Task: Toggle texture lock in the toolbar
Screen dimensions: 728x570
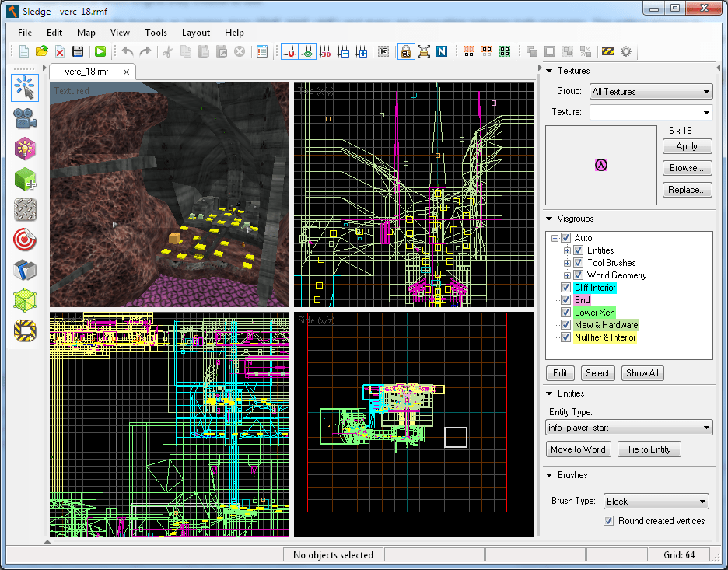Action: click(x=405, y=51)
